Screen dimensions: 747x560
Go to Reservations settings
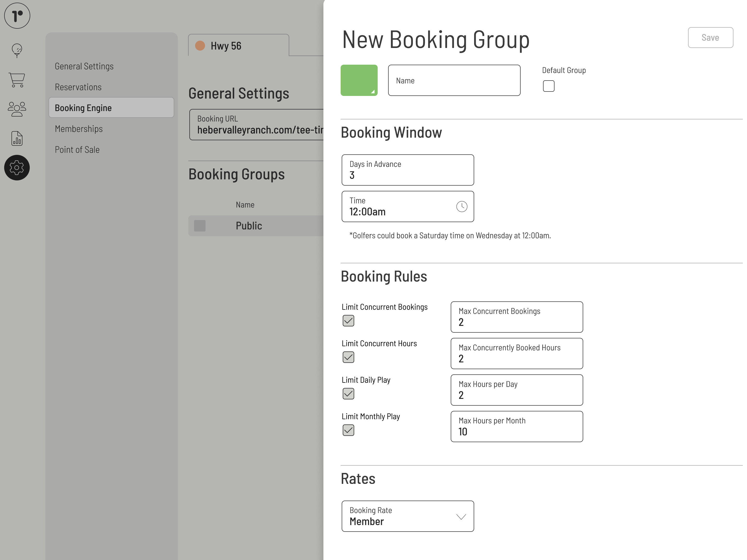tap(78, 87)
